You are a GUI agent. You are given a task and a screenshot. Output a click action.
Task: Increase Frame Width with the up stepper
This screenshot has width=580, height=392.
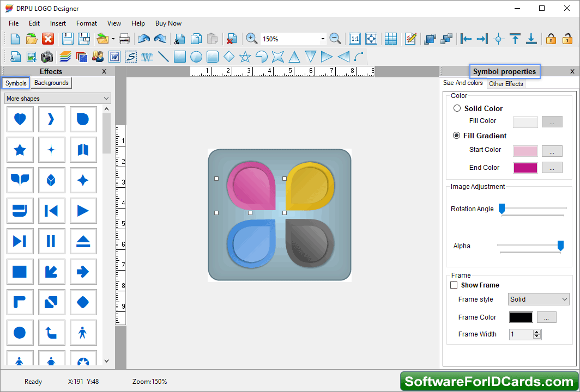[x=537, y=332]
